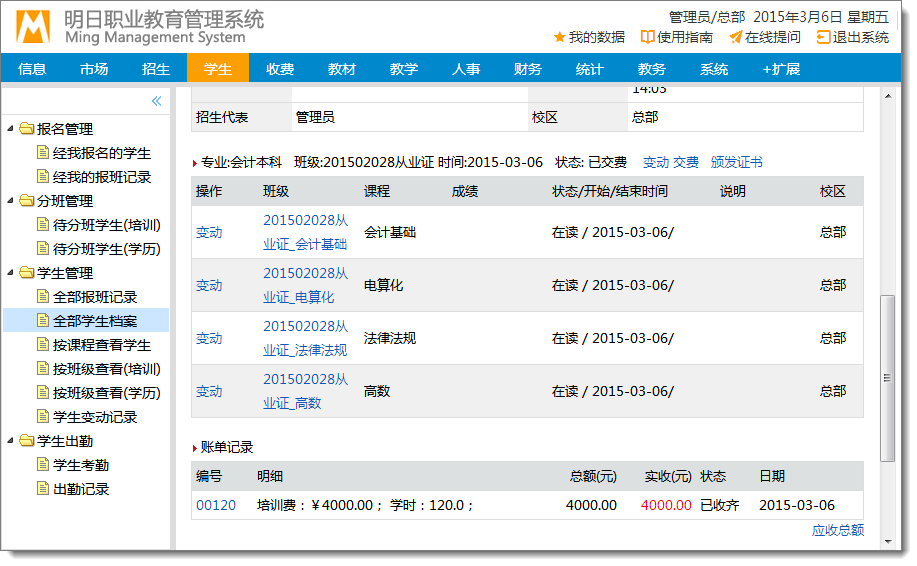Open the 系统 menu tab
The height and width of the screenshot is (566, 917).
click(x=714, y=69)
